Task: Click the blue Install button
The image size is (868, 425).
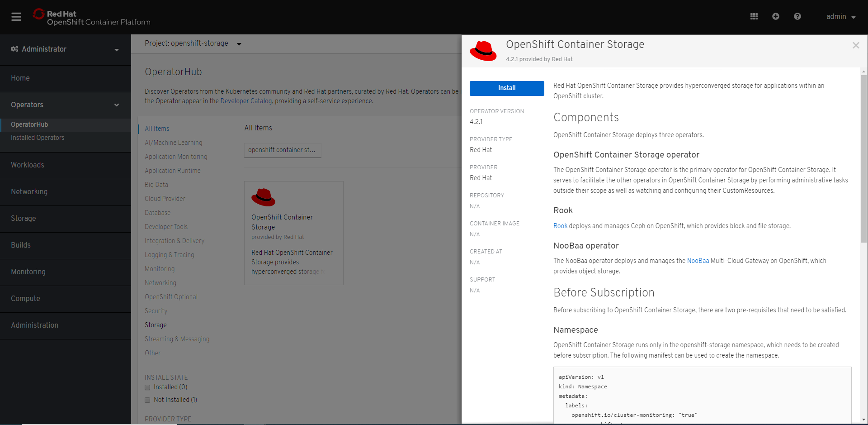Action: click(x=506, y=88)
